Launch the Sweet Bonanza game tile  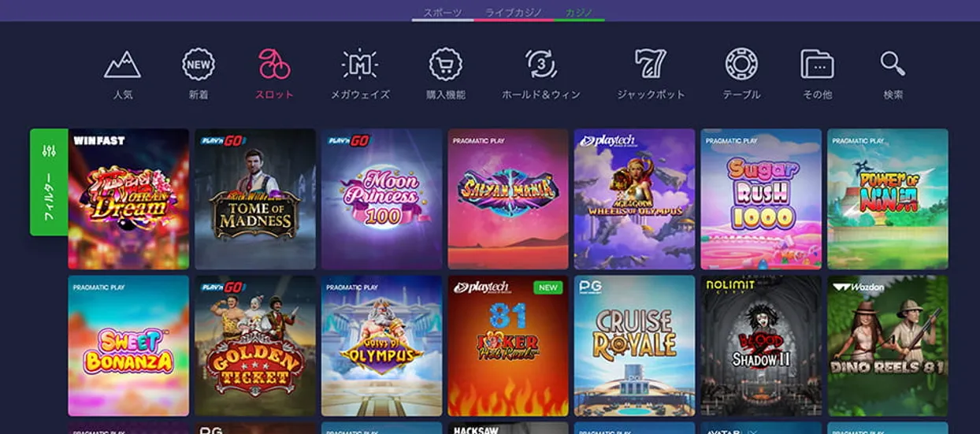click(128, 345)
